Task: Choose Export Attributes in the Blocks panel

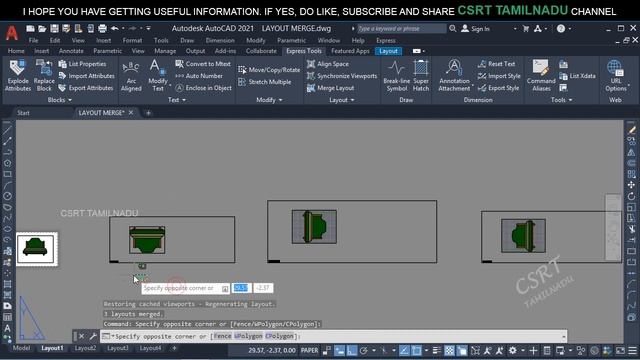Action: pos(86,88)
